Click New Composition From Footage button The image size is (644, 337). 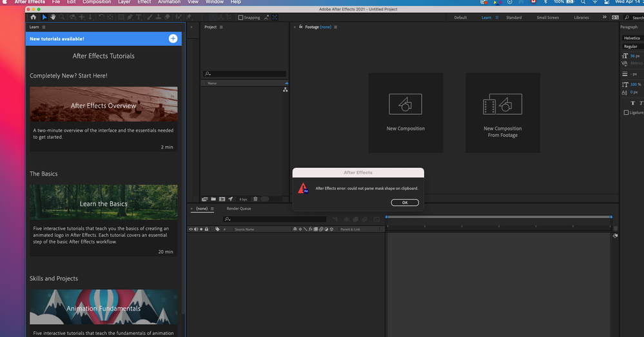pyautogui.click(x=502, y=113)
